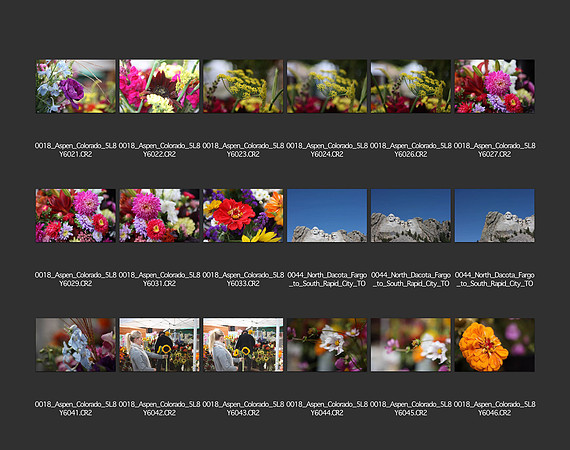Screen dimensions: 570x450
Task: Click the filename text ending Y6029.CR2
Action: tap(76, 279)
